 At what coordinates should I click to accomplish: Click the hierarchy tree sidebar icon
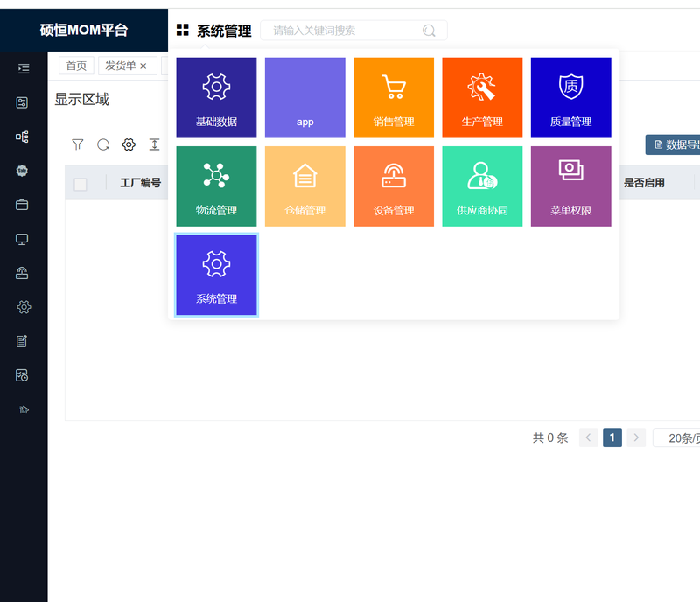coord(22,136)
